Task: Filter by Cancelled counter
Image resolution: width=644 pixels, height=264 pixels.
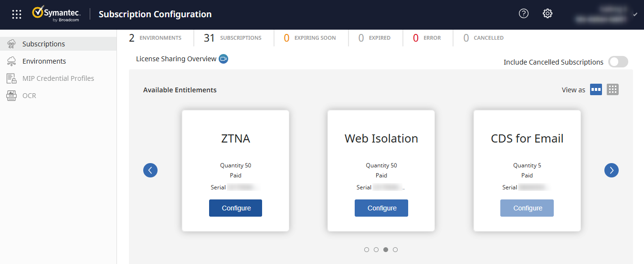Action: tap(484, 38)
